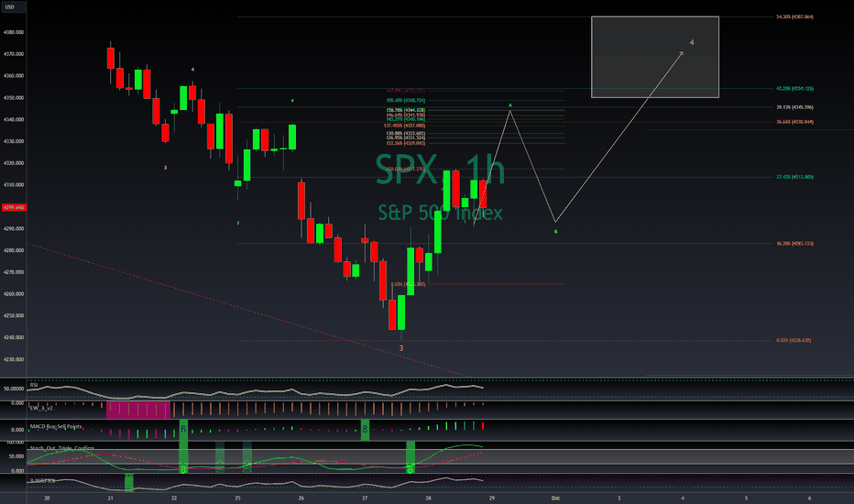The image size is (854, 504).
Task: Click the magenta highlighted zone in EW_3_v2 pane
Action: click(x=138, y=410)
